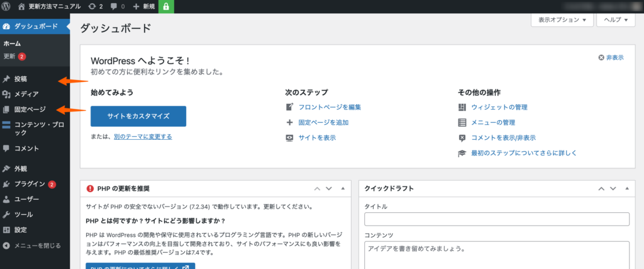Screen dimensions: 644x269
Task: Click the タイトル input field
Action: point(497,219)
